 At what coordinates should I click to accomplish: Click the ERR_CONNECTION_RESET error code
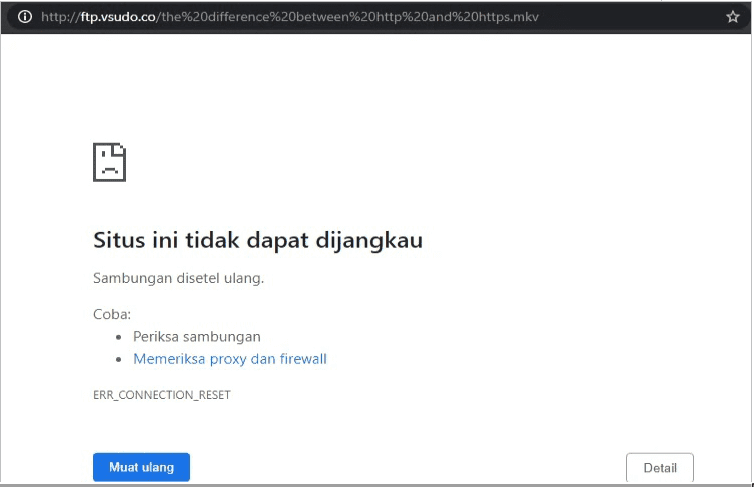click(161, 395)
